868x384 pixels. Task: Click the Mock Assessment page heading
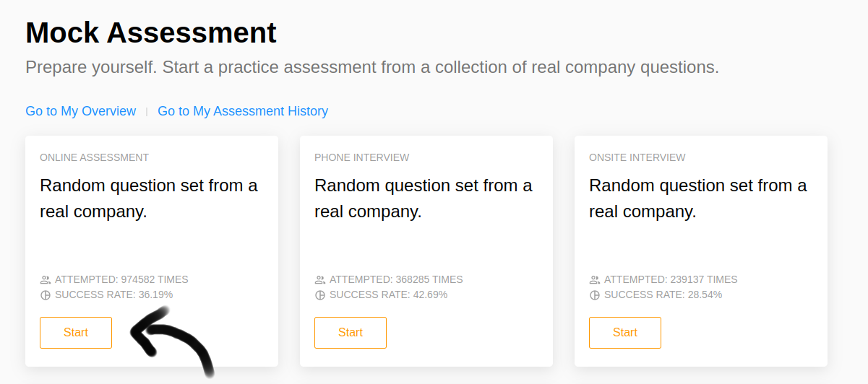coord(151,33)
